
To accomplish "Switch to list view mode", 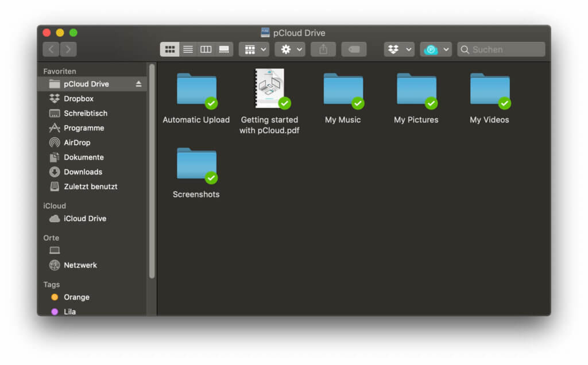I will click(188, 49).
